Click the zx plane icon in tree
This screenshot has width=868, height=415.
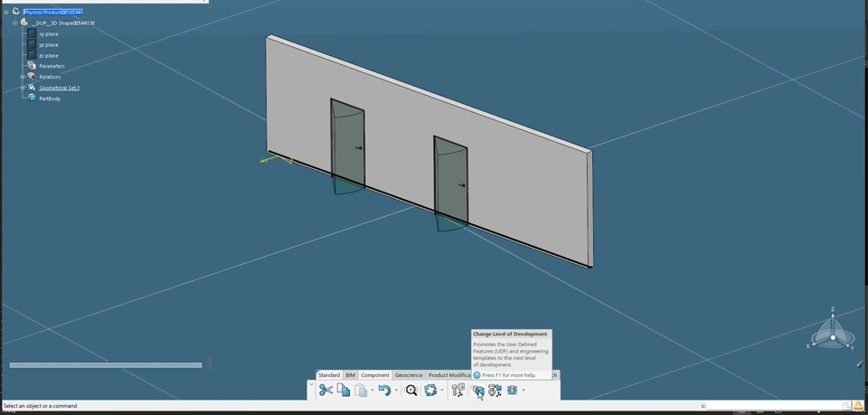pos(33,55)
